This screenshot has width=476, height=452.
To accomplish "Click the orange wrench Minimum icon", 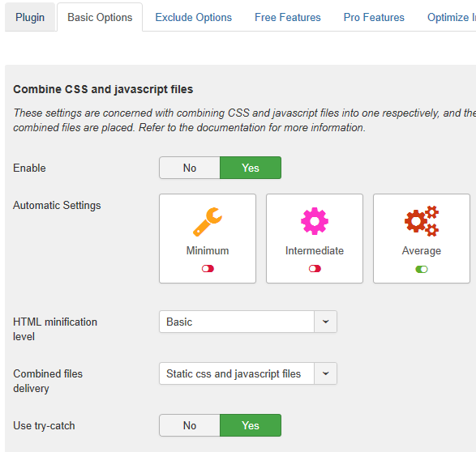I will pyautogui.click(x=208, y=222).
